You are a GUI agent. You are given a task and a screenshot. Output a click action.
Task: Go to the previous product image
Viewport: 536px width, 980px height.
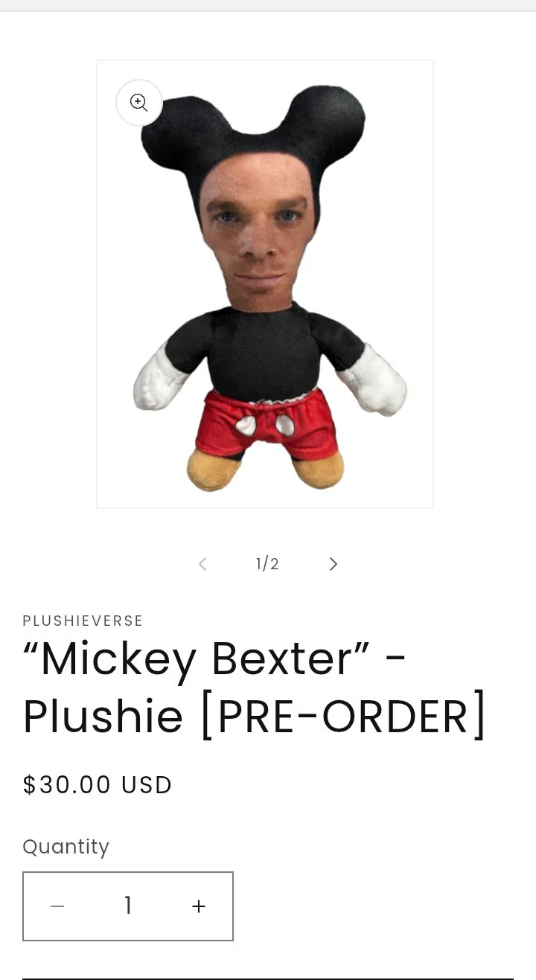202,564
